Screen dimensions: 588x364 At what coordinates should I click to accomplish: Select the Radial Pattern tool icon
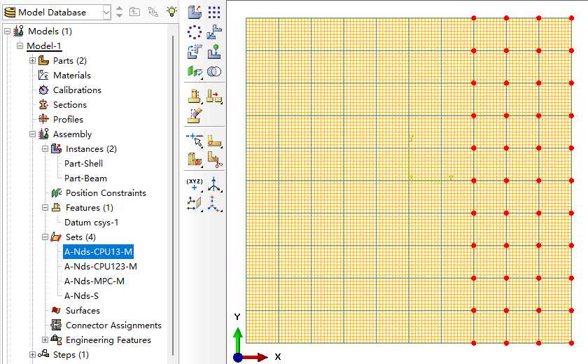tap(195, 32)
